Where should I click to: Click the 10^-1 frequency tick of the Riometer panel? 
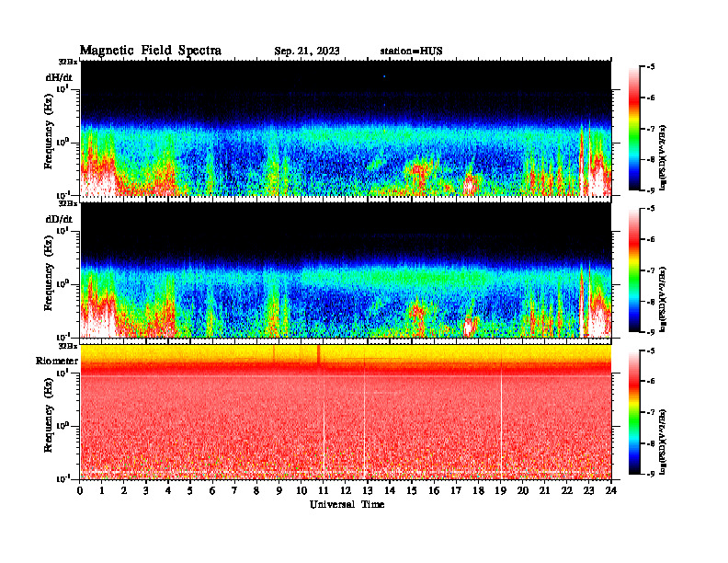click(x=64, y=478)
